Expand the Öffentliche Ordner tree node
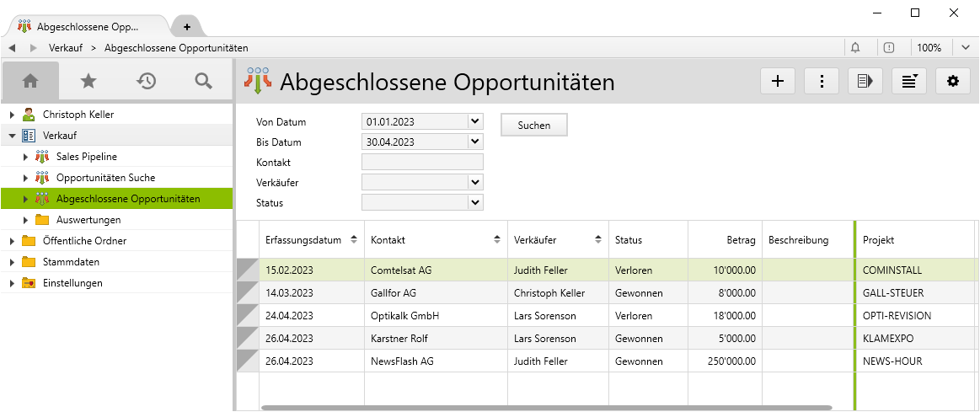Image resolution: width=980 pixels, height=412 pixels. tap(12, 241)
